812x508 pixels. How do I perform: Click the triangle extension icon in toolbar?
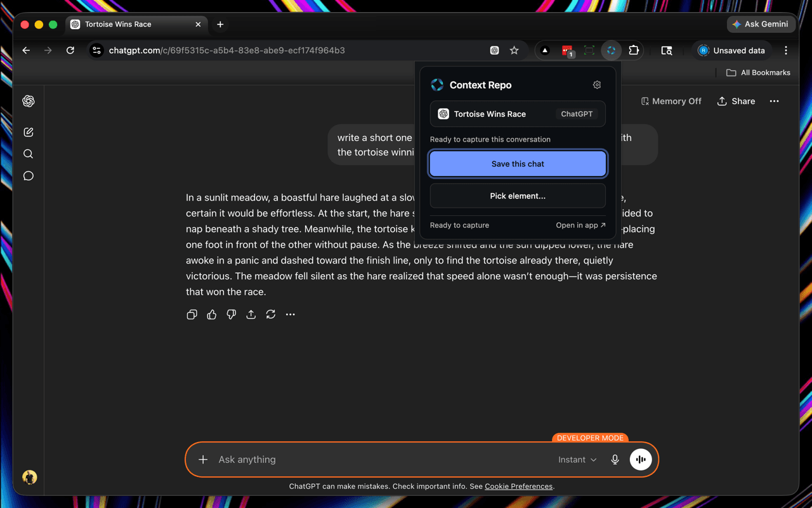pyautogui.click(x=545, y=50)
